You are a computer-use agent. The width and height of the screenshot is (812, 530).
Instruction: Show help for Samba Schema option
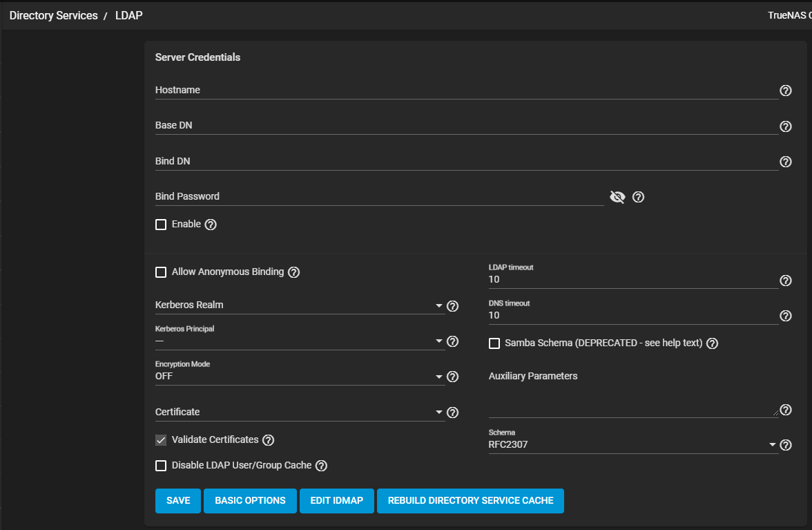713,343
